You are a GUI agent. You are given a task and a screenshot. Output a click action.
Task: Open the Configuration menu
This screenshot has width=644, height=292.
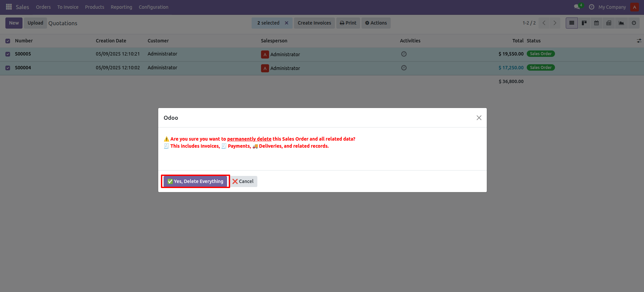[x=154, y=7]
